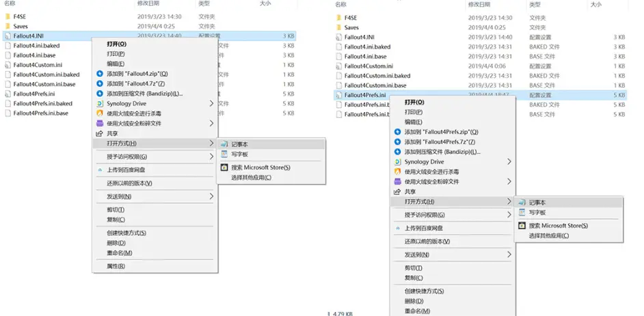
Task: Sort by 名称 column header in right pane
Action: click(x=341, y=5)
